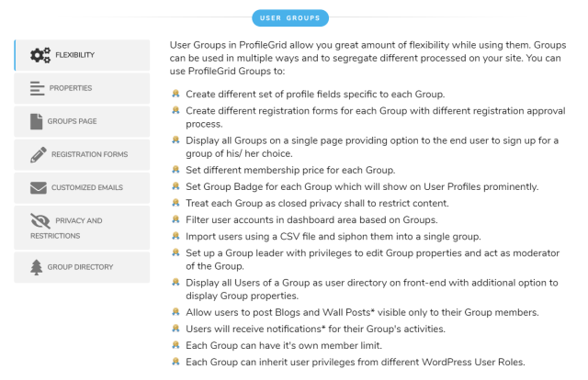Click the aligned-lines icon beside Properties
The image size is (588, 380).
point(37,88)
